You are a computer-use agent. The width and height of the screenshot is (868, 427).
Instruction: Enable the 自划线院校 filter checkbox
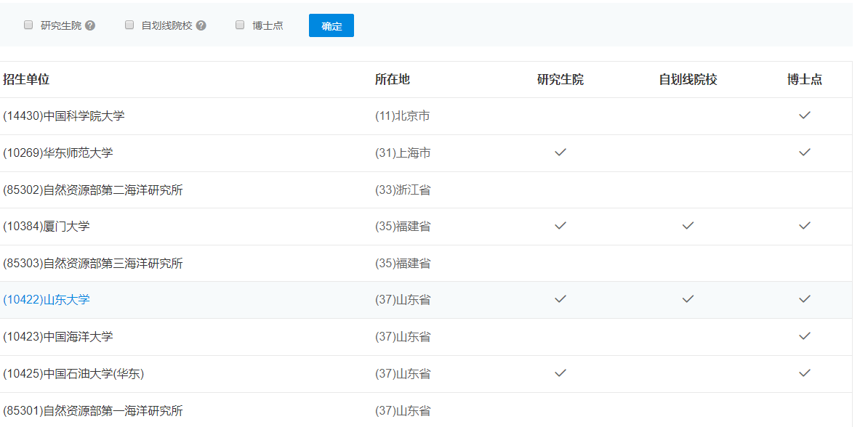tap(129, 25)
